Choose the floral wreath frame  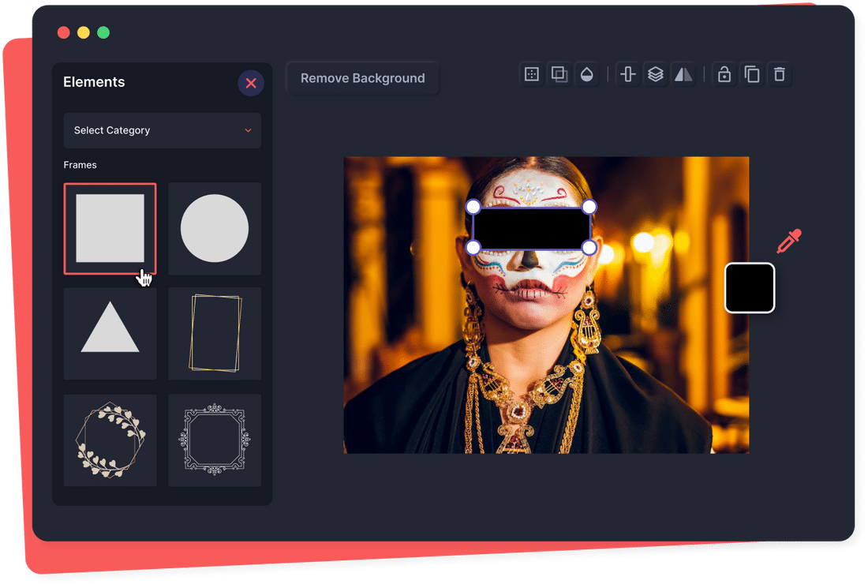coord(110,440)
